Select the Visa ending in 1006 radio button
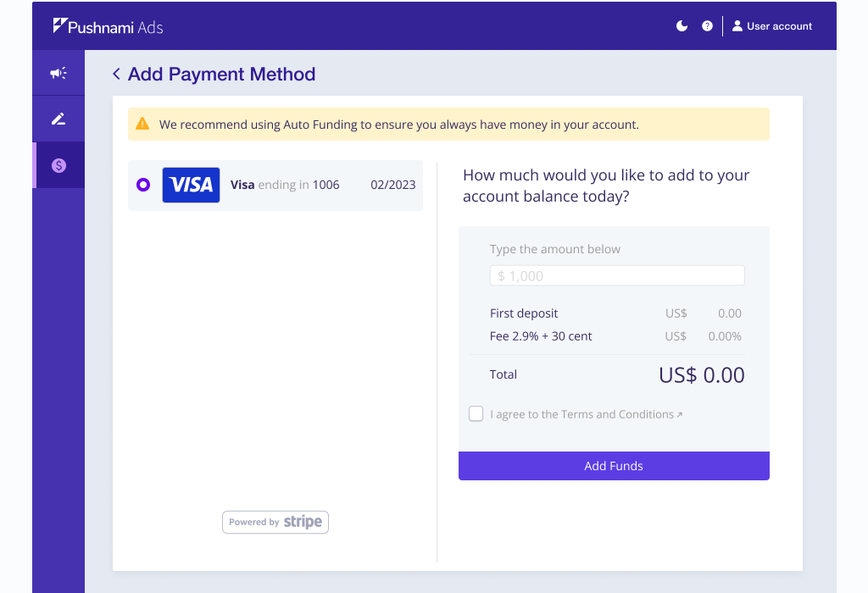This screenshot has width=868, height=593. (x=143, y=185)
